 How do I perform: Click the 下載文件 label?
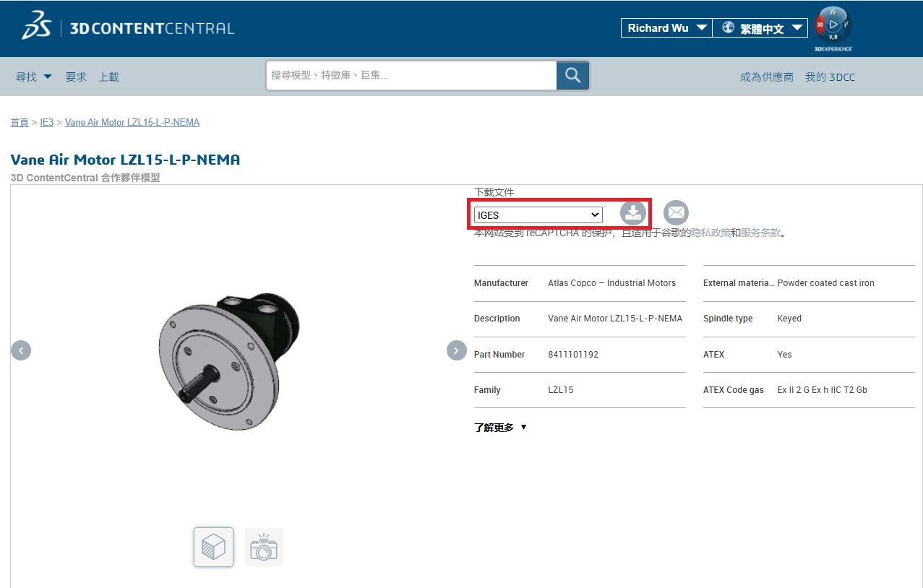494,192
